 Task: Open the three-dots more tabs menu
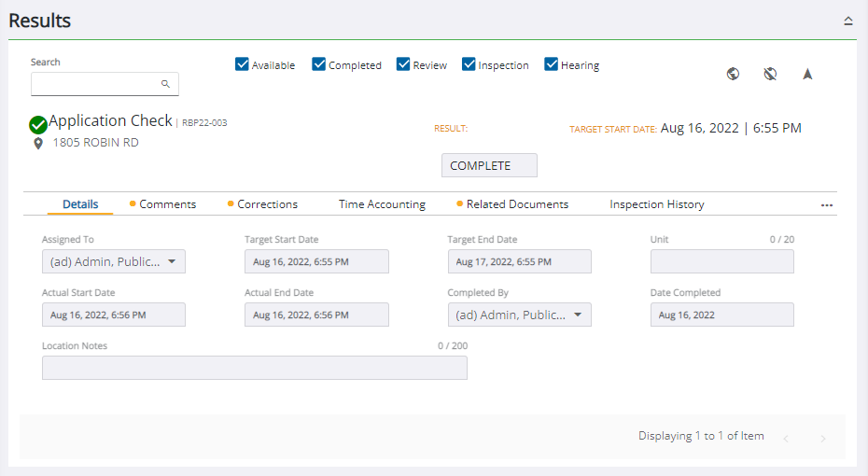point(827,205)
